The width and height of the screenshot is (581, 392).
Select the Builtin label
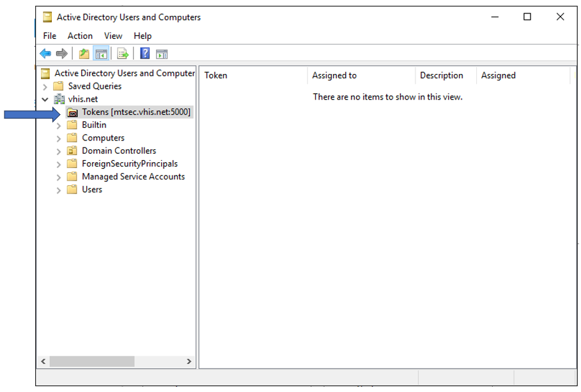click(94, 125)
